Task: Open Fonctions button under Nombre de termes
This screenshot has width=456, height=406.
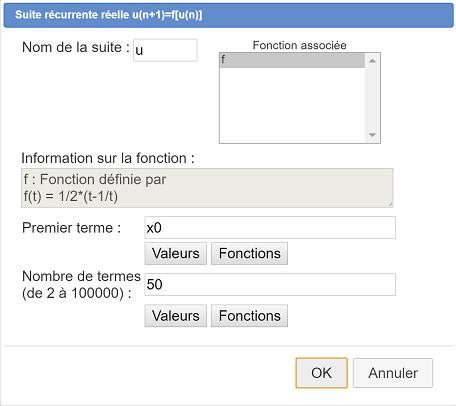Action: pos(249,316)
